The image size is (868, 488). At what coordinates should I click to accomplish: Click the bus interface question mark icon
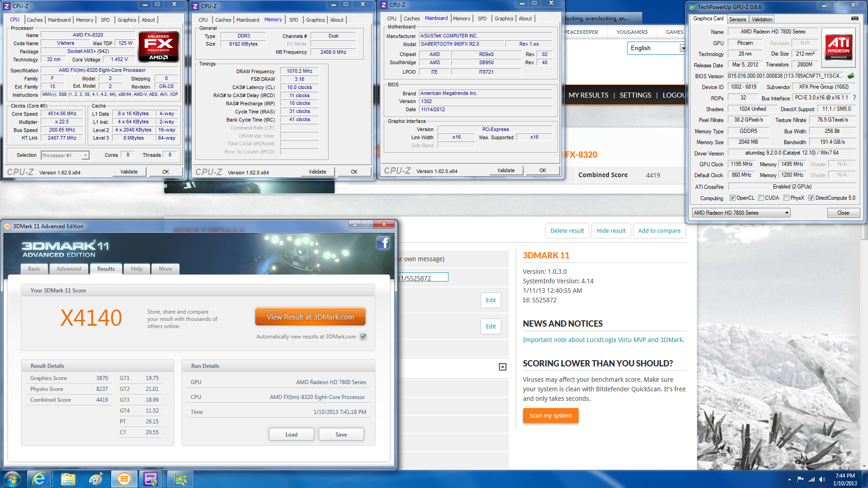tap(854, 98)
